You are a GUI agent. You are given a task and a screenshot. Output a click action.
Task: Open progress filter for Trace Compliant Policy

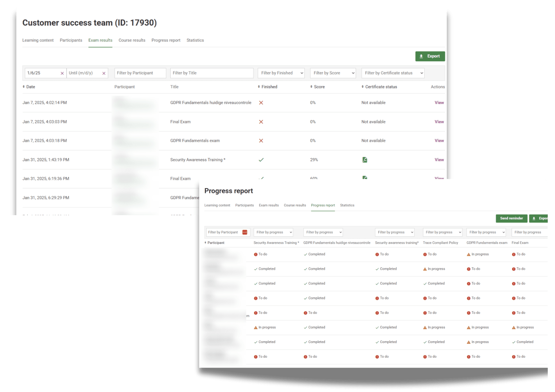[x=442, y=232]
